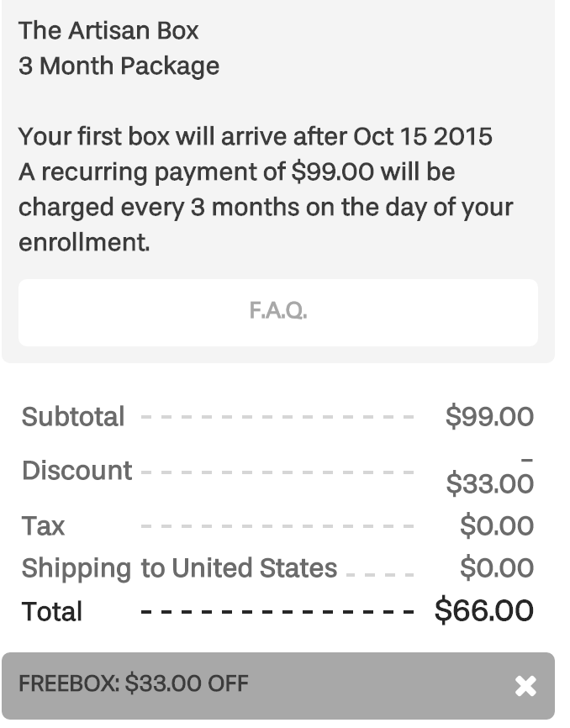
Task: Click the Total $66.00 amount
Action: 484,610
